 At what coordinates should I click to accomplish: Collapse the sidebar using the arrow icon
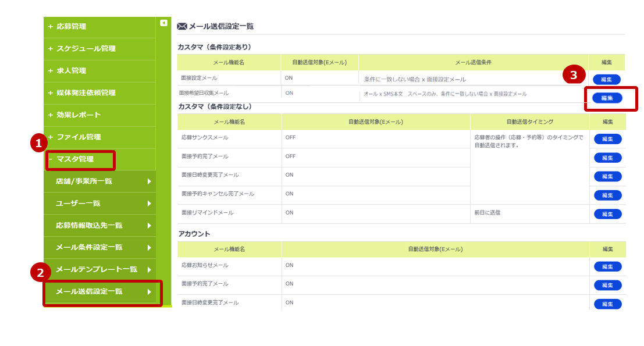(x=163, y=22)
